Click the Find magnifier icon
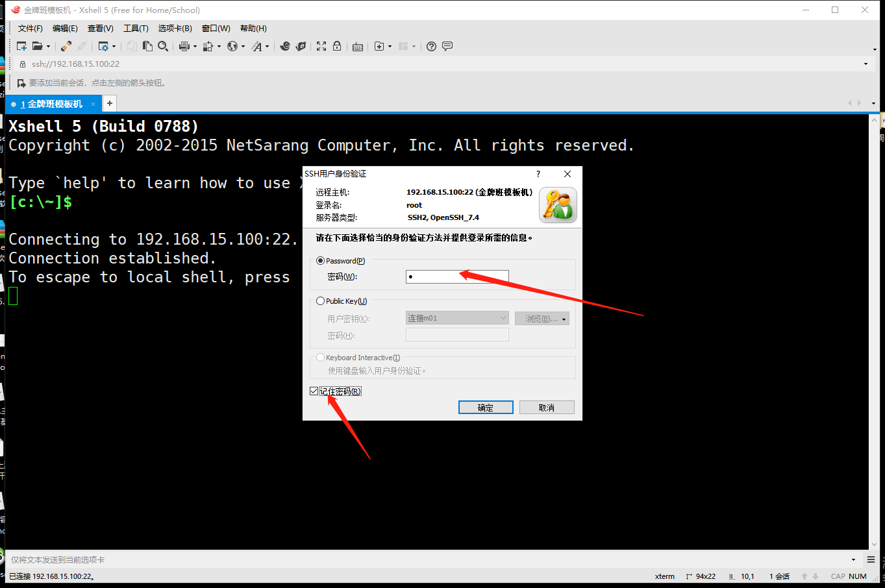This screenshot has height=588, width=885. point(163,46)
